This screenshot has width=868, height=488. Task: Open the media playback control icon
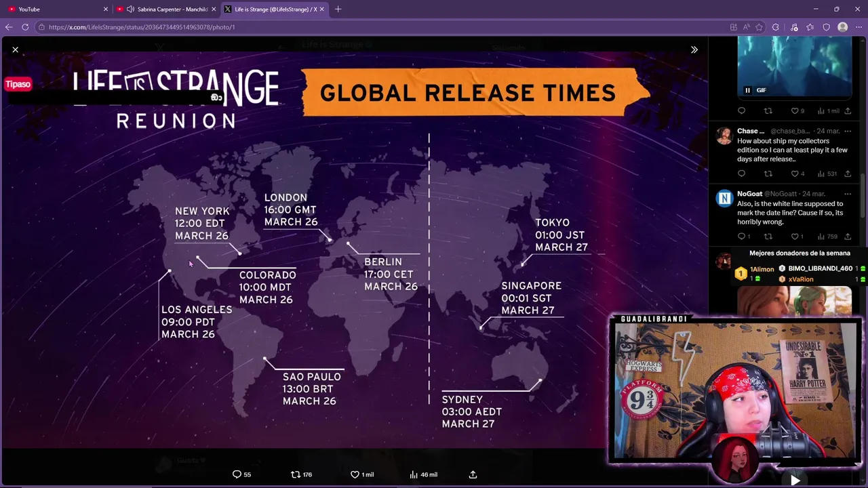pyautogui.click(x=794, y=27)
